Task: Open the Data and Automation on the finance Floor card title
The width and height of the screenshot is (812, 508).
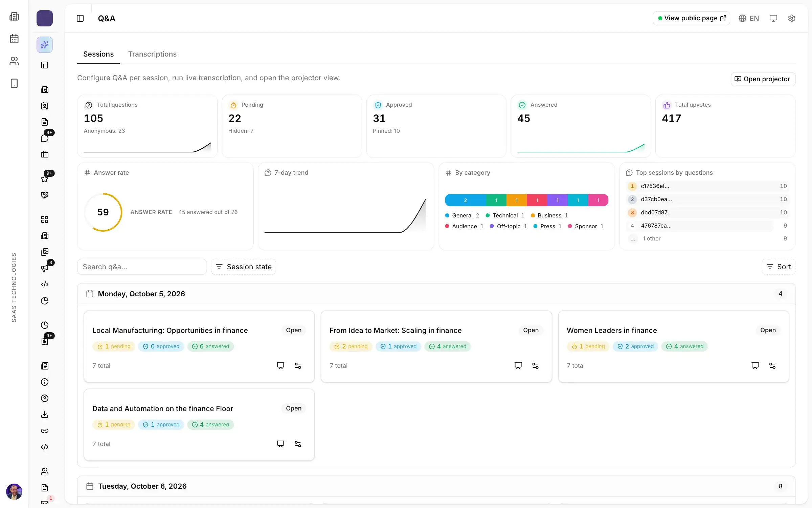Action: (x=163, y=409)
